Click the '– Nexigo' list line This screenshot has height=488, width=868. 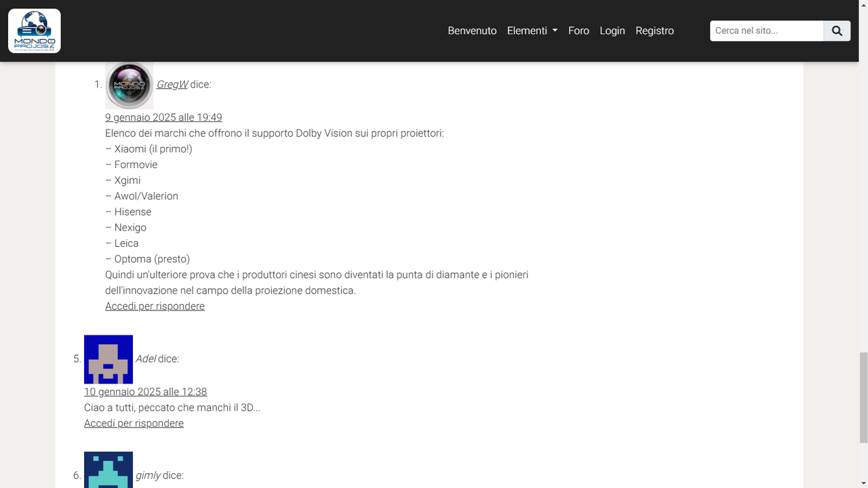125,227
